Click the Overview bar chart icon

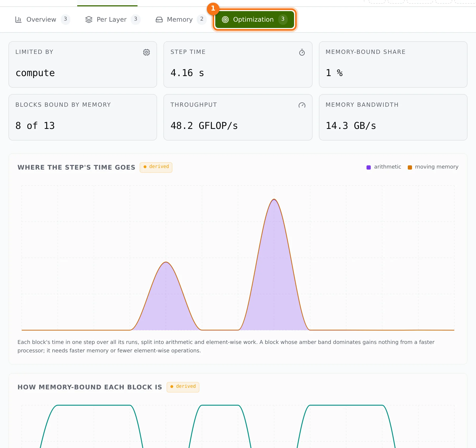pyautogui.click(x=18, y=20)
